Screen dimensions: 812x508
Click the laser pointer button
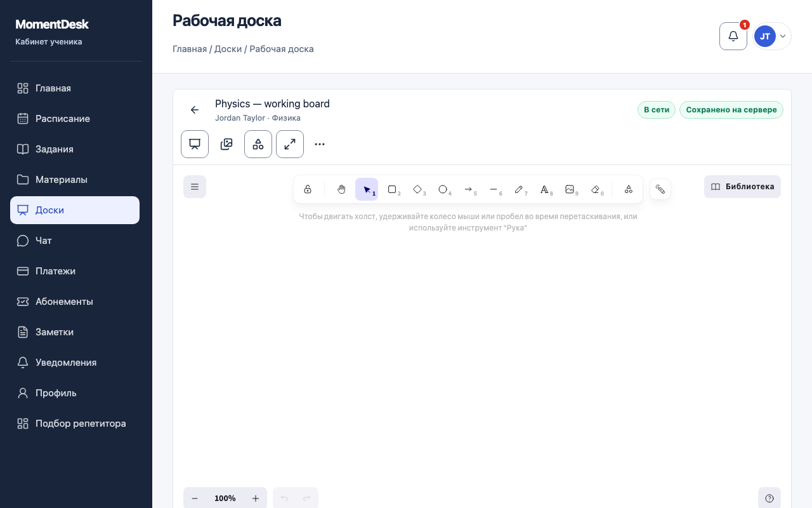660,189
